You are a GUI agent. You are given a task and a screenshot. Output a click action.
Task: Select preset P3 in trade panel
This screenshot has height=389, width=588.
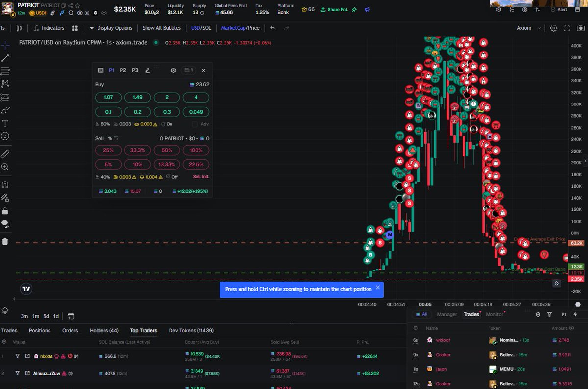point(135,70)
